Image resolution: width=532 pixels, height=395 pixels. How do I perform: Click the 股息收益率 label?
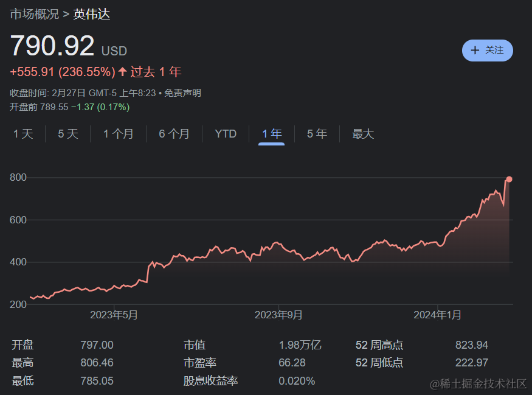pos(211,381)
